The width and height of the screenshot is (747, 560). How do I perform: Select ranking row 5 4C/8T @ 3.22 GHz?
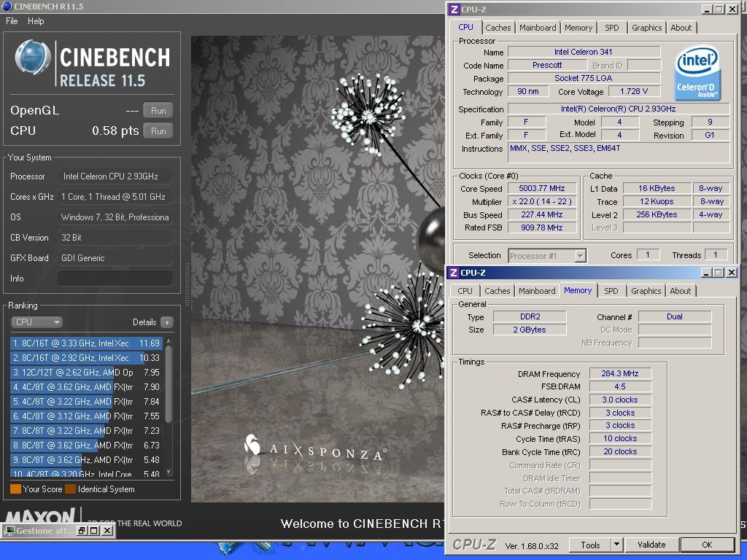(x=86, y=402)
